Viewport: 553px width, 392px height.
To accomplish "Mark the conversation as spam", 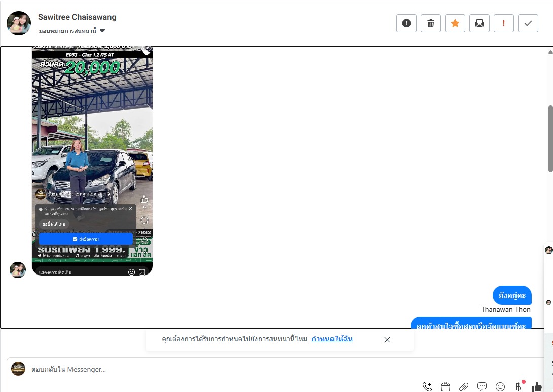I will click(x=406, y=23).
